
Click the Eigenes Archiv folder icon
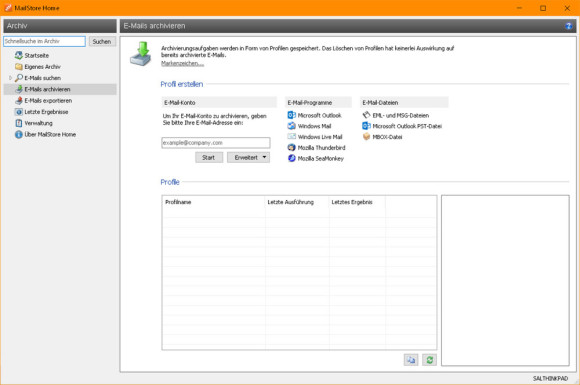[x=18, y=67]
